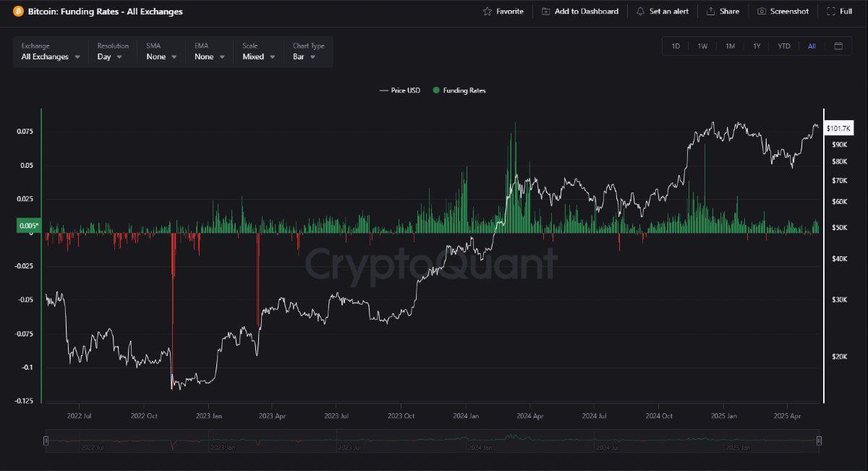This screenshot has width=868, height=471.
Task: Click the Set an alert button label
Action: point(669,12)
